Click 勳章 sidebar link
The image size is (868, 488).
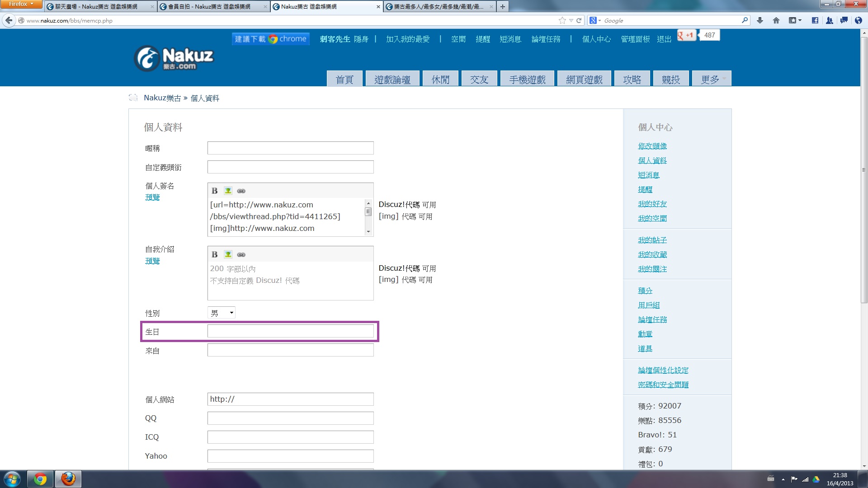point(645,334)
